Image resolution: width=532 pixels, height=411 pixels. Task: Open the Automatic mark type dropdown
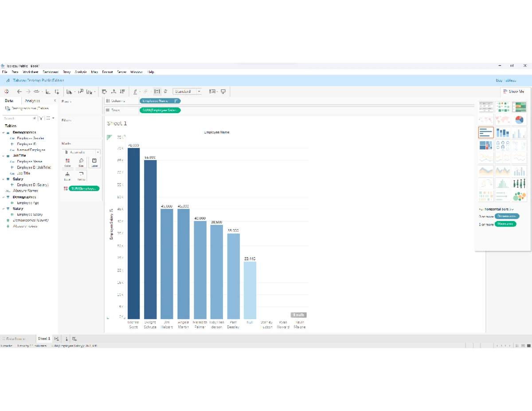tap(82, 152)
